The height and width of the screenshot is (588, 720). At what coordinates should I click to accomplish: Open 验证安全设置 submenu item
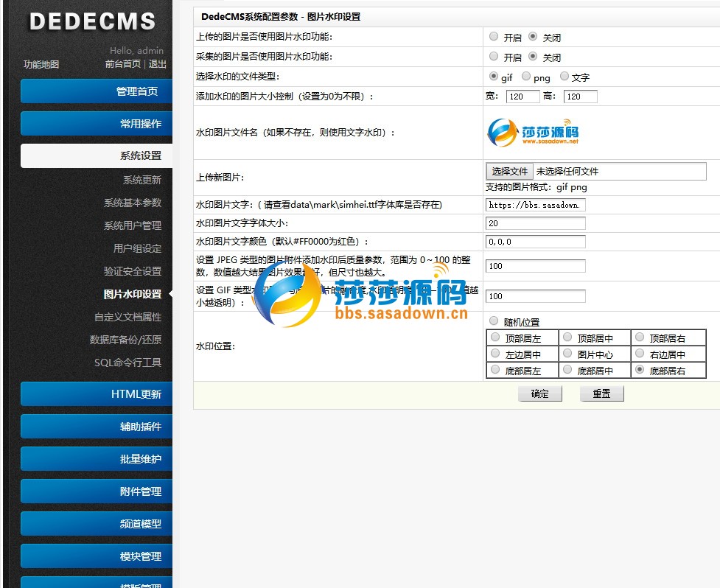pos(132,271)
